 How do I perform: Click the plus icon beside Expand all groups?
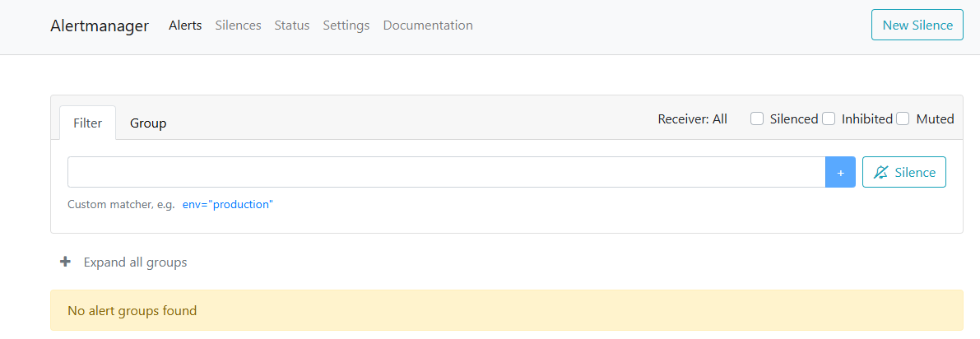tap(65, 262)
